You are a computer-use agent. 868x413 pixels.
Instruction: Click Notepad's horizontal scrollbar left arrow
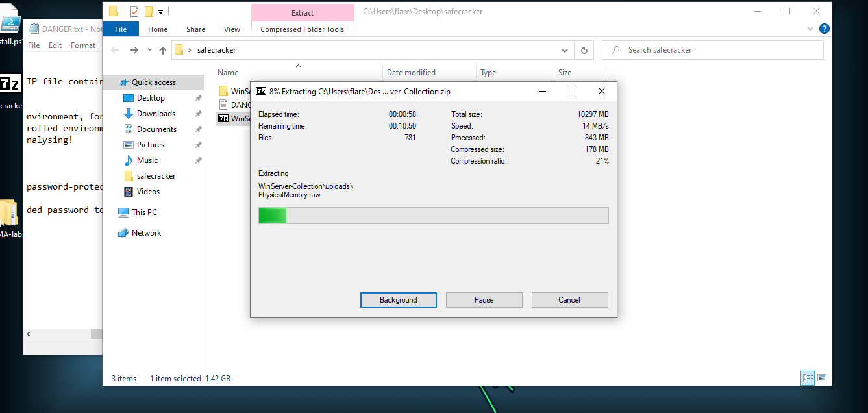point(29,334)
